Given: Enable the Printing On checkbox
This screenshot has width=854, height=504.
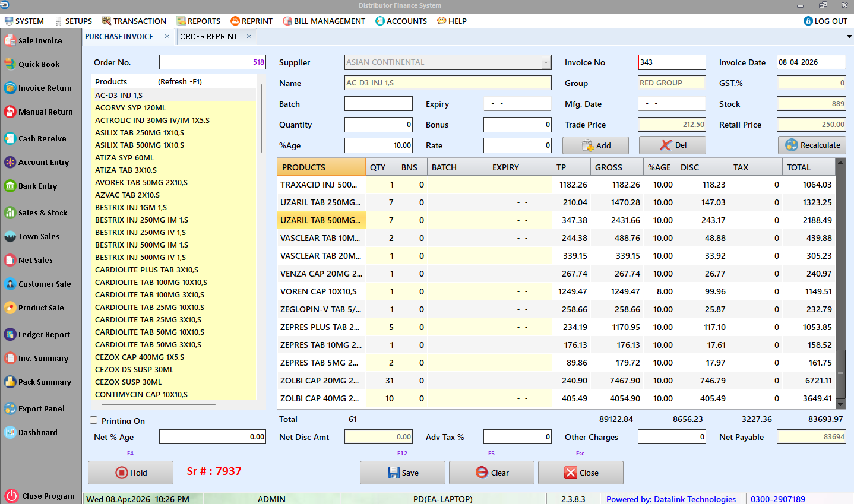Looking at the screenshot, I should pos(93,420).
